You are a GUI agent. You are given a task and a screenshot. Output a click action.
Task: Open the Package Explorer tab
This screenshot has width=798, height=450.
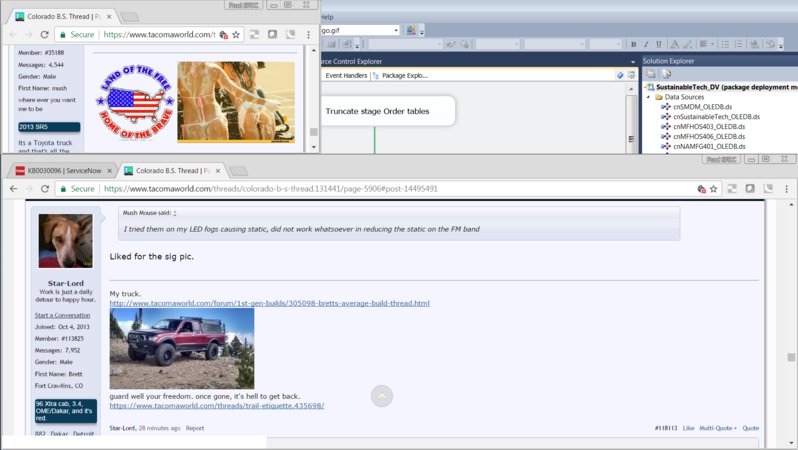point(400,75)
